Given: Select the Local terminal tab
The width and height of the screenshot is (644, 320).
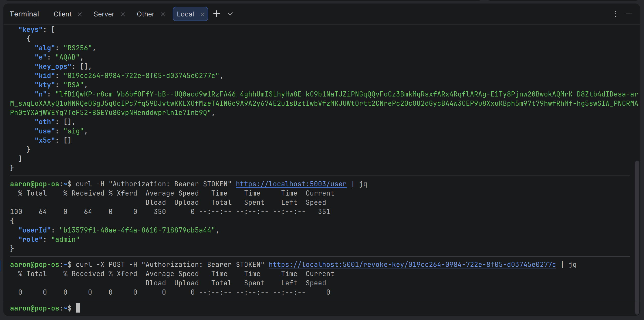Looking at the screenshot, I should click(x=185, y=14).
